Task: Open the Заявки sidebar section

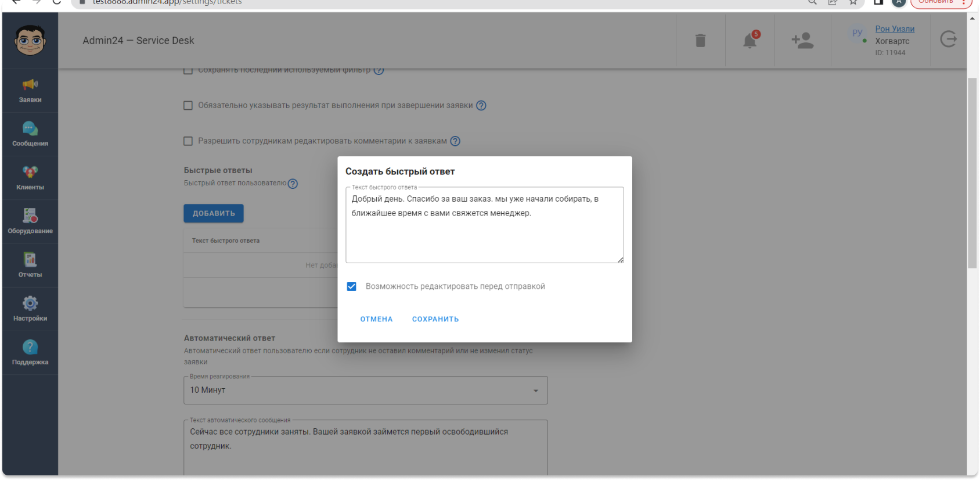Action: [x=30, y=91]
